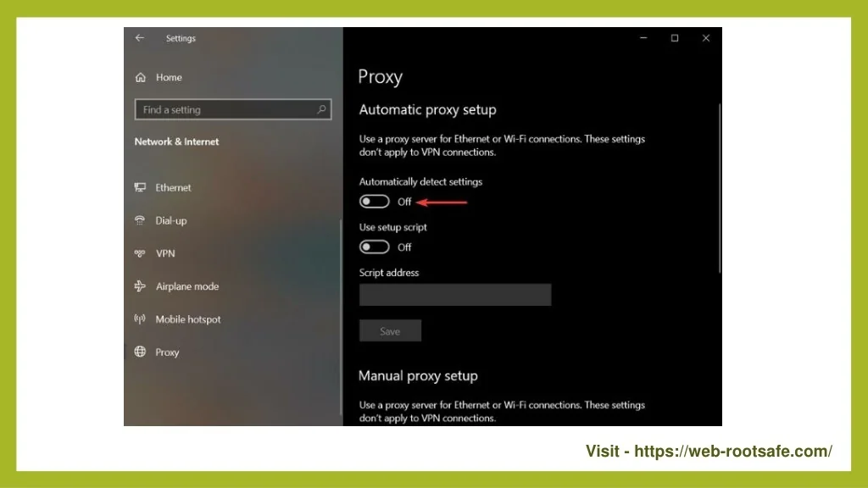
Task: Minimize the Settings window
Action: 643,38
